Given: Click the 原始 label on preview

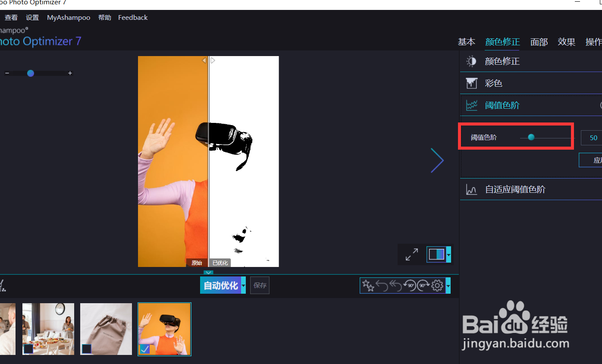Looking at the screenshot, I should point(197,263).
